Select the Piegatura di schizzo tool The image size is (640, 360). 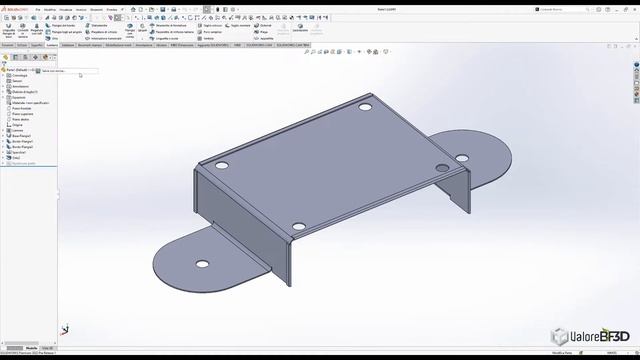coord(101,32)
